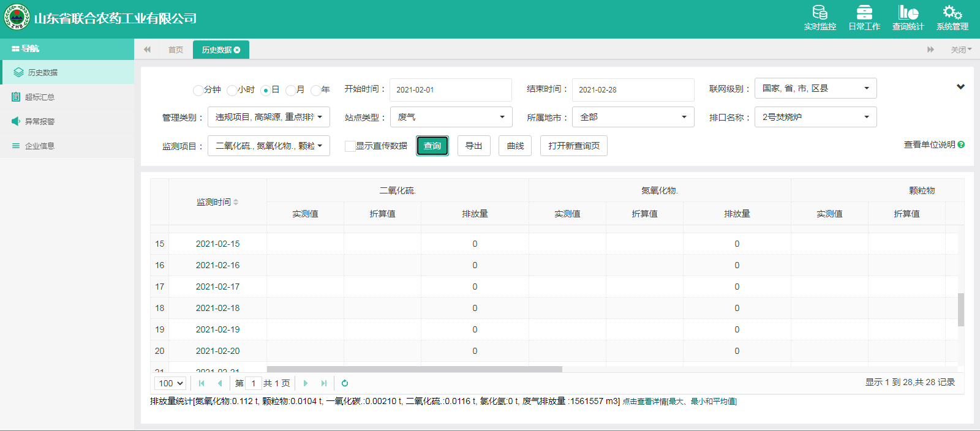980x431 pixels.
Task: Expand the 站点类型 dropdown showing 废气
Action: click(451, 117)
